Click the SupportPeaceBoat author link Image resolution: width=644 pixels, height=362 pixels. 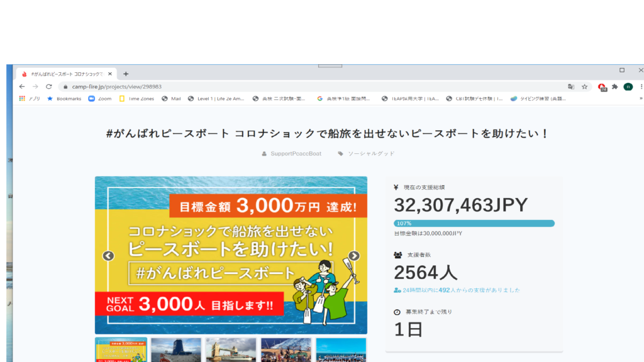[296, 153]
